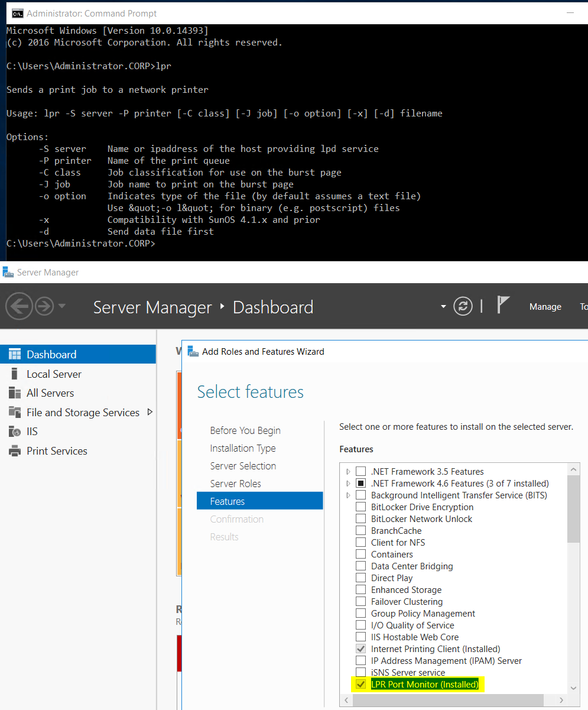Open the Manage menu

(545, 307)
